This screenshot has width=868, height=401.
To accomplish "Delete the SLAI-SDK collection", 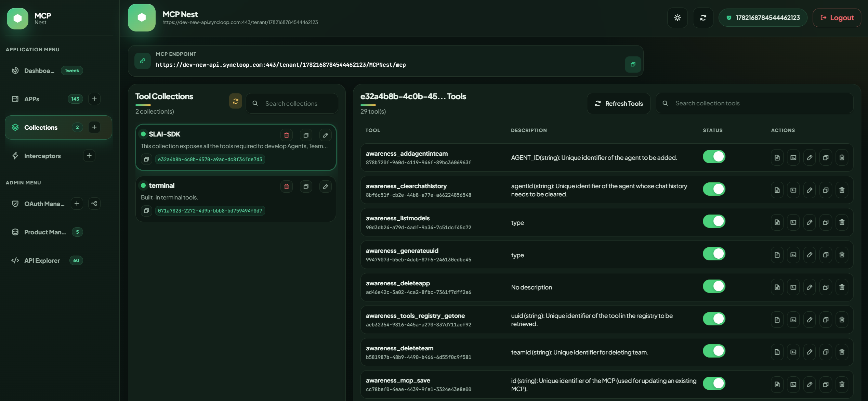I will (286, 135).
